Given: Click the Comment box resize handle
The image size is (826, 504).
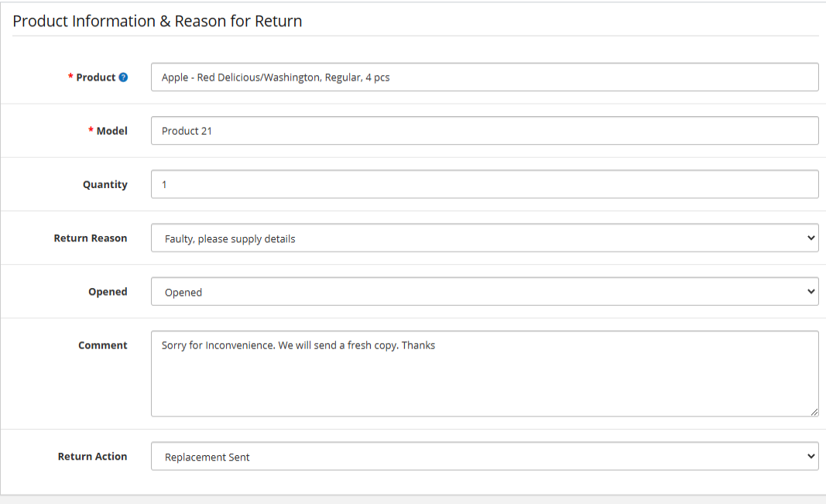Looking at the screenshot, I should (x=814, y=413).
